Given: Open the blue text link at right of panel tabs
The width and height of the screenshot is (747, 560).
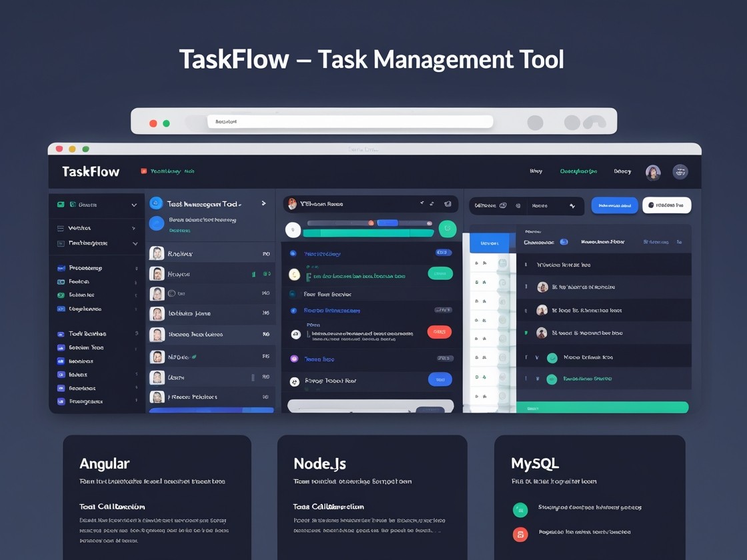Looking at the screenshot, I should 656,242.
